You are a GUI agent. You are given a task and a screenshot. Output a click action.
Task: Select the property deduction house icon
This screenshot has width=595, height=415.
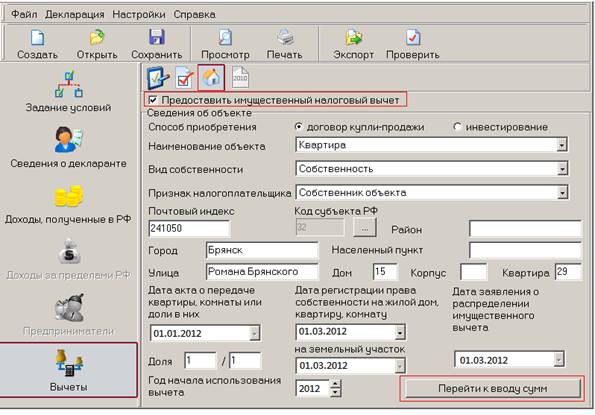pyautogui.click(x=211, y=77)
